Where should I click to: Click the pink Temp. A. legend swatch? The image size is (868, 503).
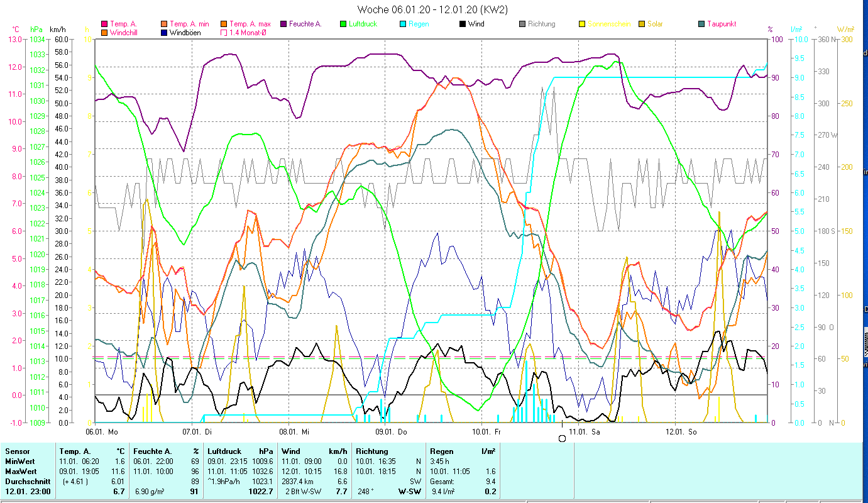coord(104,24)
